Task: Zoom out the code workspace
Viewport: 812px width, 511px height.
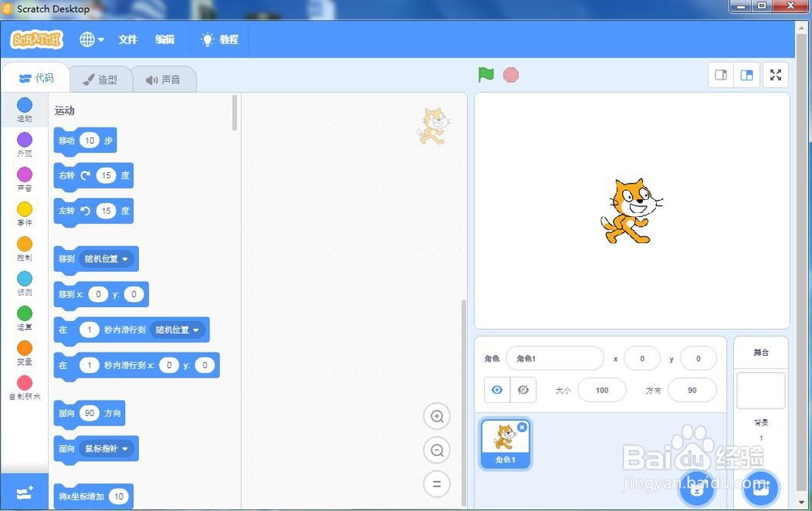Action: point(437,450)
